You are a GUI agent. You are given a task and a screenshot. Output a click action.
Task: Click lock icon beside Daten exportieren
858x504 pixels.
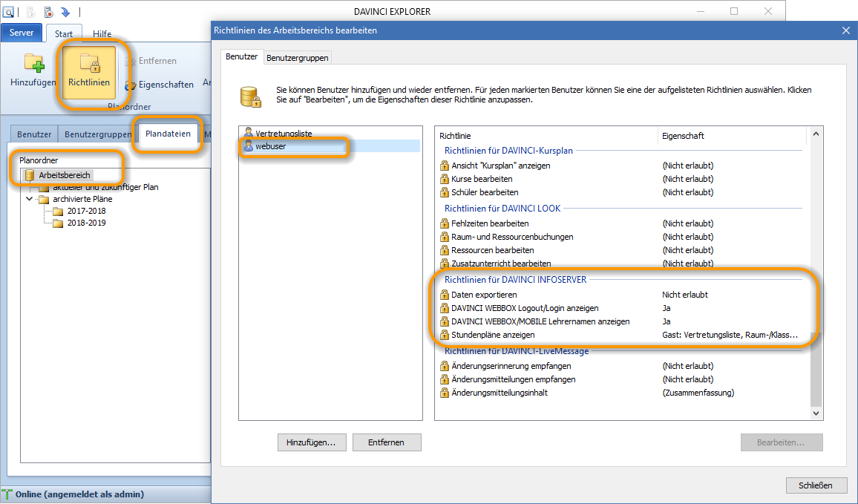(445, 295)
